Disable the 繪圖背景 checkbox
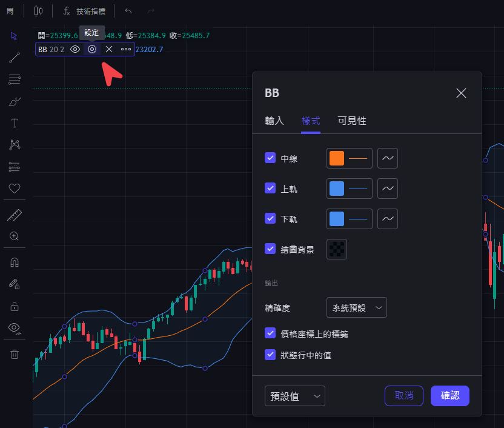The image size is (504, 428). coord(270,249)
